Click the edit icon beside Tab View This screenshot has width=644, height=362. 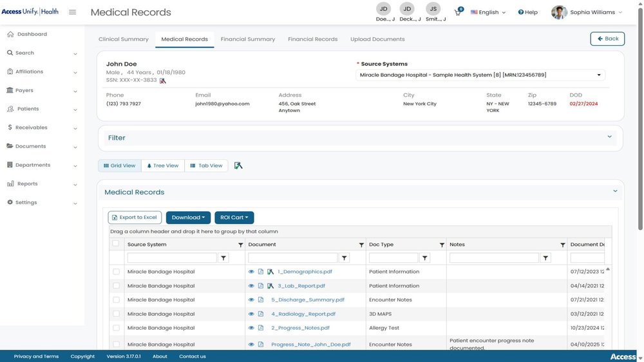point(238,166)
